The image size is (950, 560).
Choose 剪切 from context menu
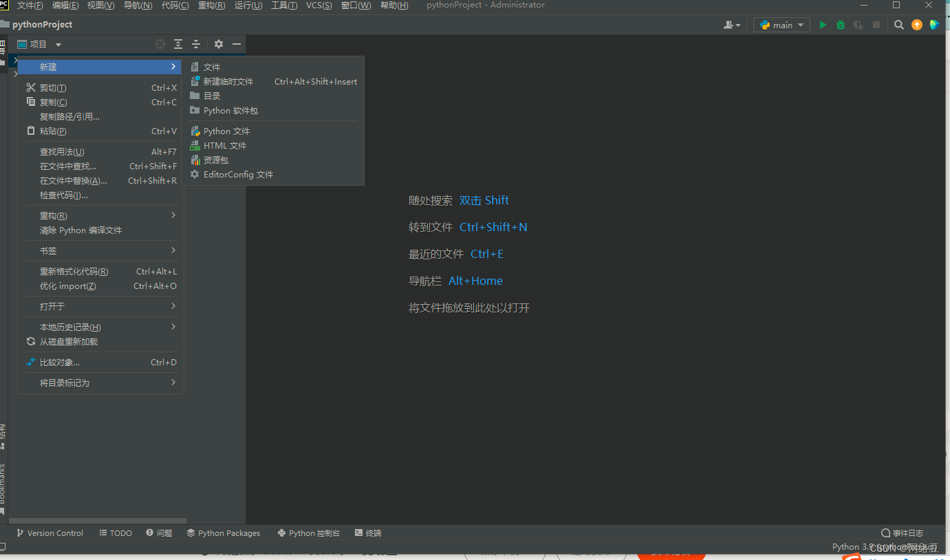click(x=100, y=87)
